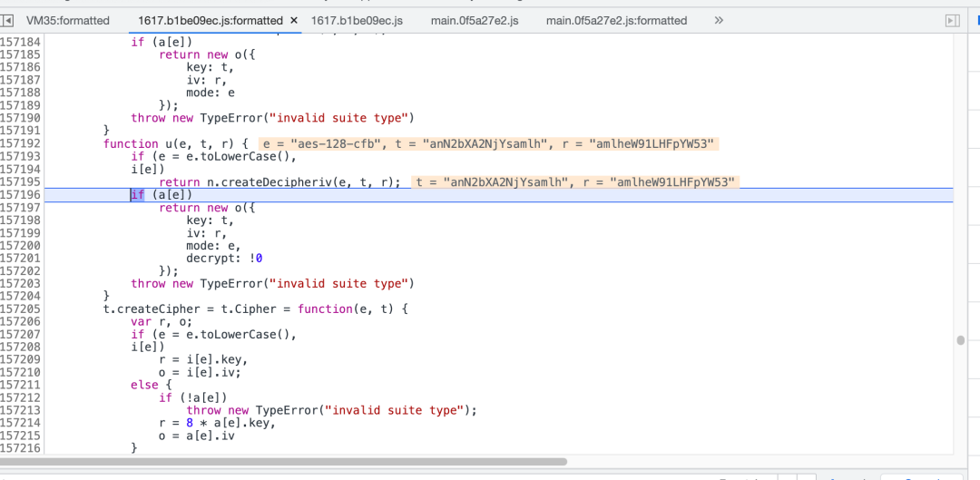Open the main.0f5a27e2.js tab
The width and height of the screenshot is (980, 480).
coord(475,21)
